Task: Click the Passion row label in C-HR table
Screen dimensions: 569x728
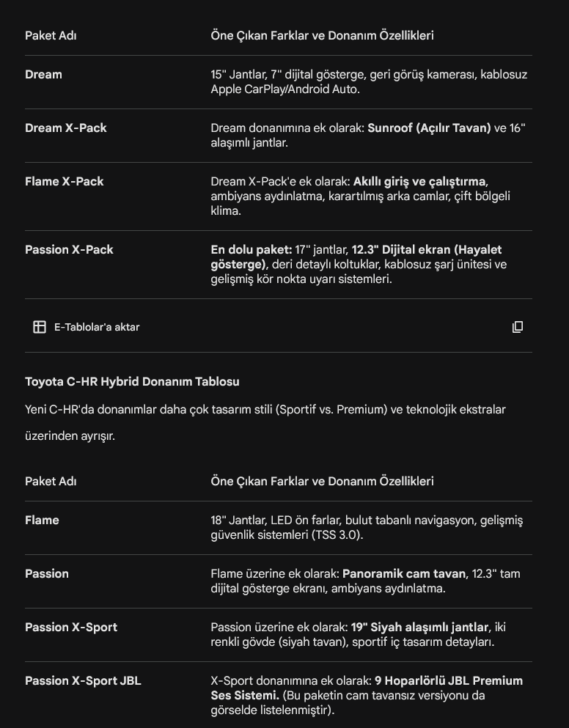Action: click(x=47, y=574)
